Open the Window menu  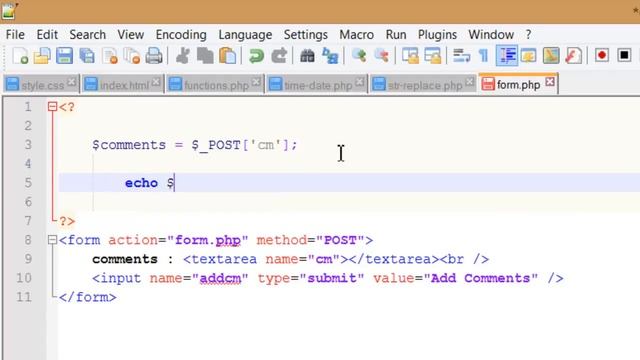pyautogui.click(x=491, y=35)
